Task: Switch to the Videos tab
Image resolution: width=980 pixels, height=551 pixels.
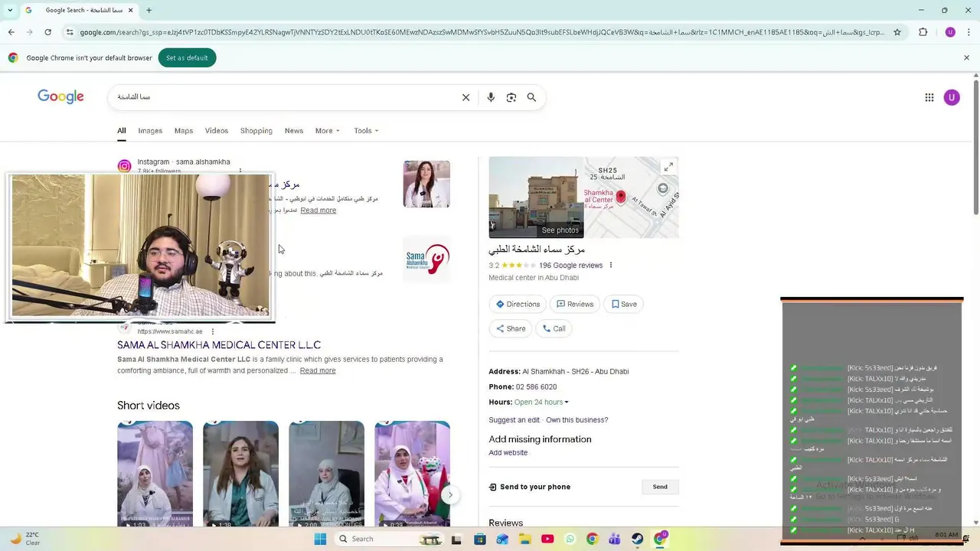Action: 217,131
